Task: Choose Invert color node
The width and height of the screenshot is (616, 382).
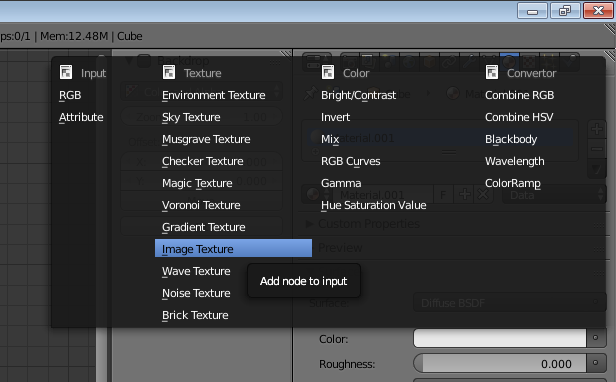Action: click(x=336, y=117)
